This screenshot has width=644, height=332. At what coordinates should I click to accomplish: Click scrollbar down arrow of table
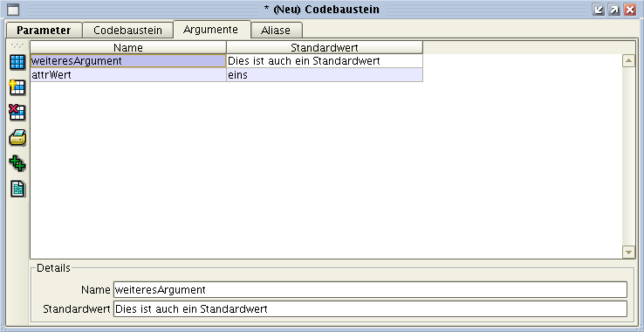click(628, 252)
